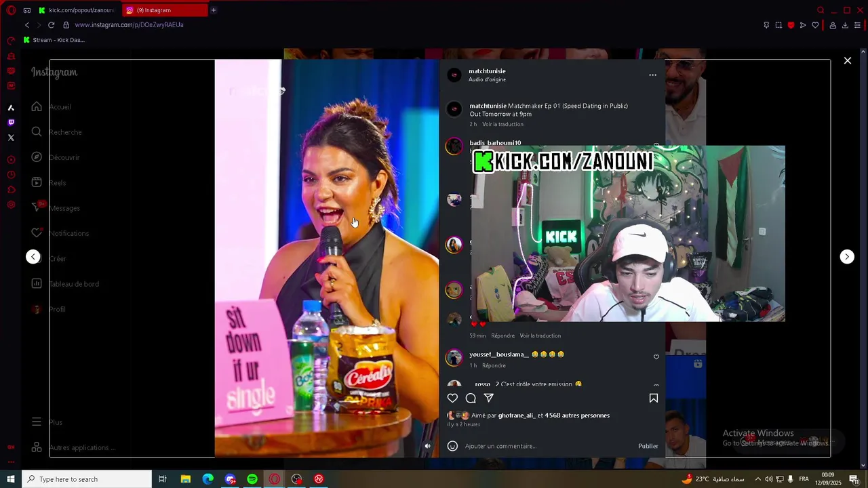The width and height of the screenshot is (868, 488).
Task: Share the post via paper plane icon
Action: pos(488,399)
